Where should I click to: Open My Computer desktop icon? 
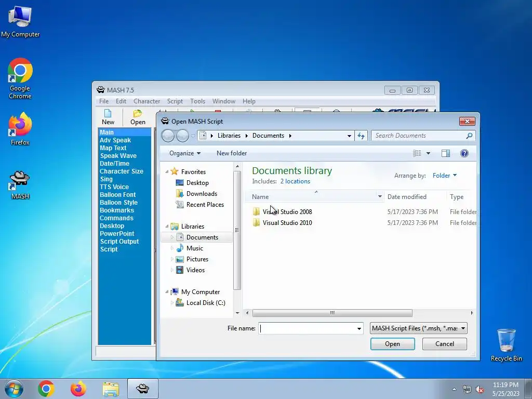(x=20, y=22)
